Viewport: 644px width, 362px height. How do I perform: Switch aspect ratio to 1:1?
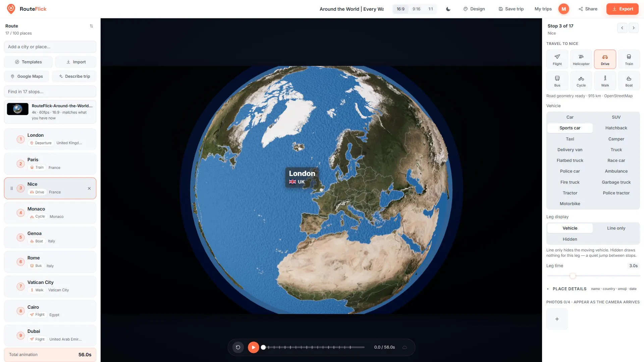(x=431, y=9)
